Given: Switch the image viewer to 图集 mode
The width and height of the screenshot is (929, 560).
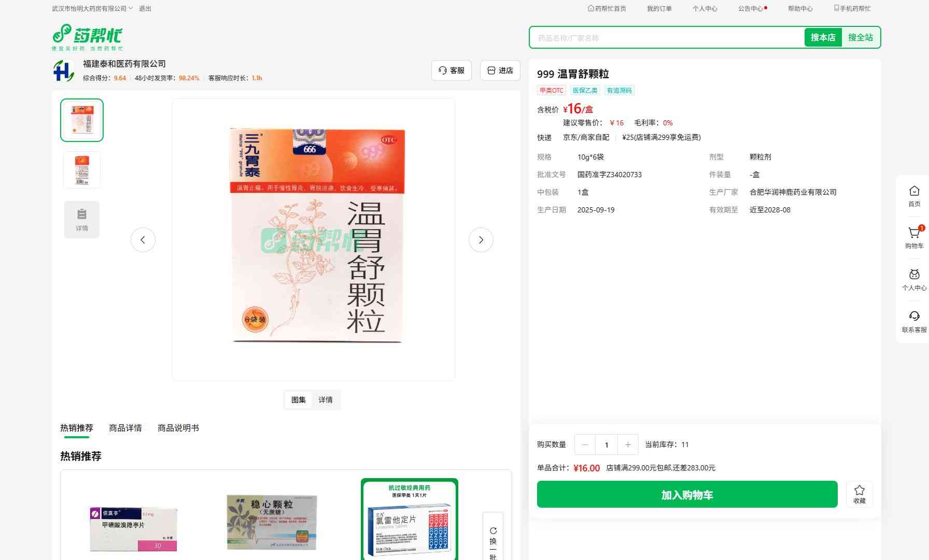Looking at the screenshot, I should (x=299, y=400).
